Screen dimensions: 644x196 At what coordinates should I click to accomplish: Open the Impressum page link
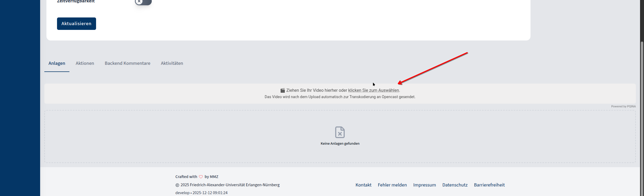tap(424, 185)
